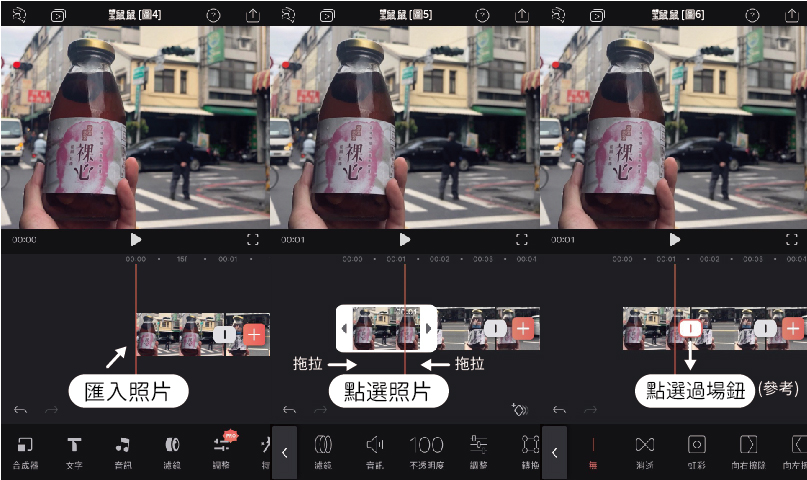
Task: Tap the keyframe add icon in the 圖5 panel
Action: [520, 410]
